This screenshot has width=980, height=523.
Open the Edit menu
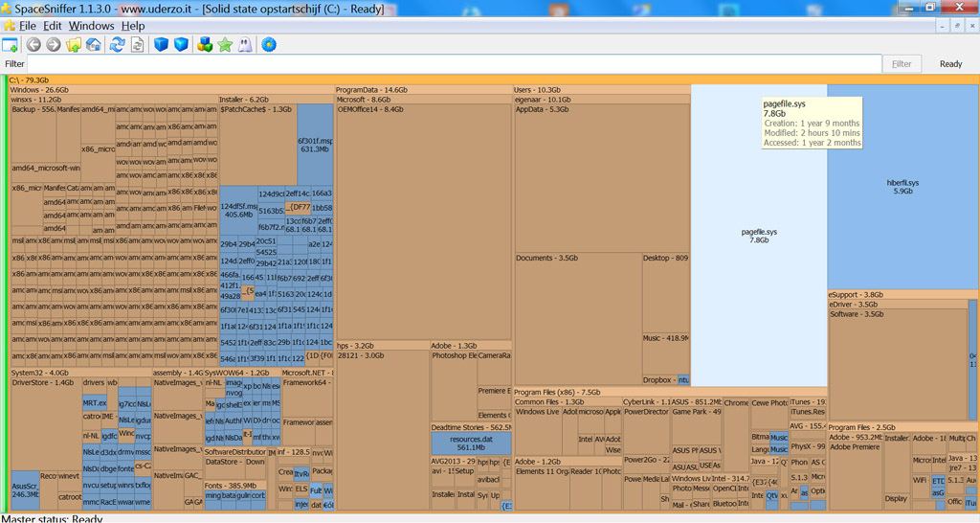pos(52,26)
